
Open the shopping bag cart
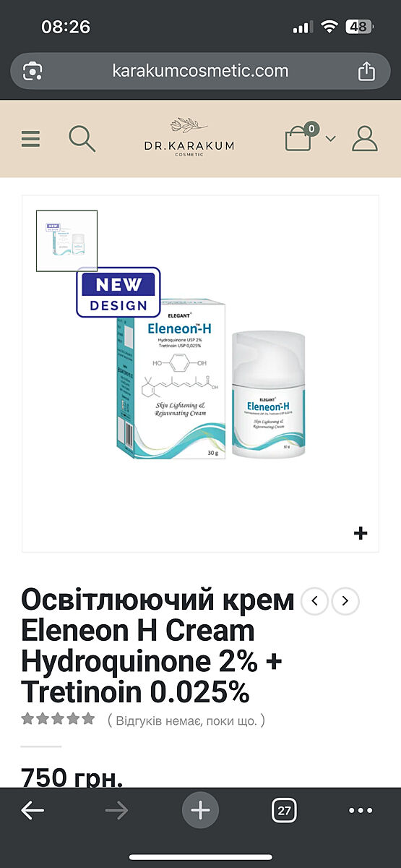click(x=299, y=137)
